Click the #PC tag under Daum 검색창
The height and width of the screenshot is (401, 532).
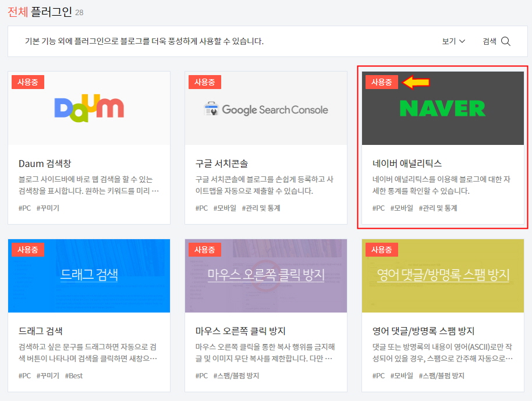[x=24, y=207]
